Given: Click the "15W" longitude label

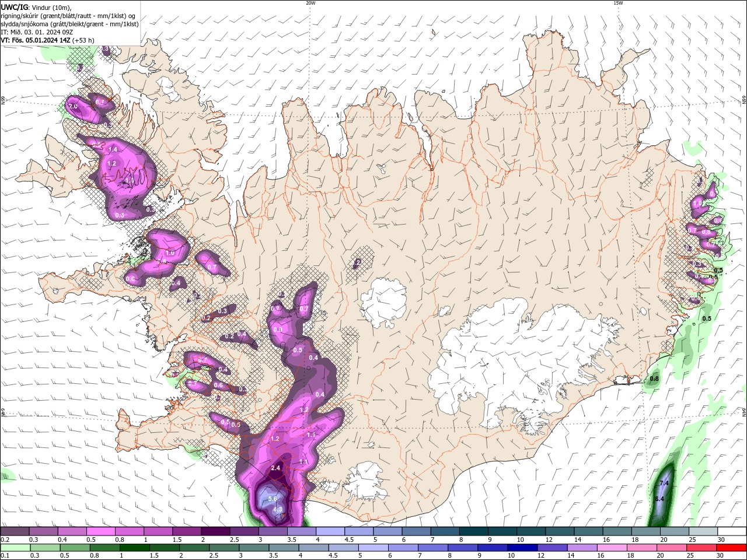Looking at the screenshot, I should coord(618,3).
